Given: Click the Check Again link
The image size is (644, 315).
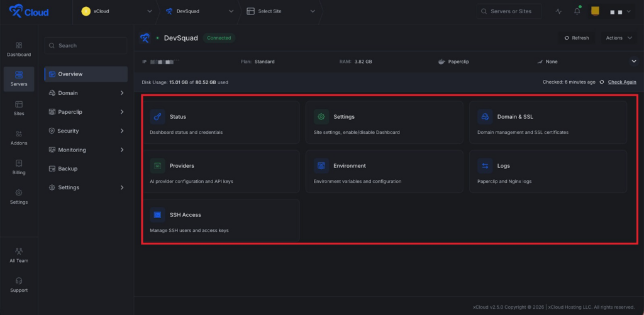Looking at the screenshot, I should click(621, 82).
